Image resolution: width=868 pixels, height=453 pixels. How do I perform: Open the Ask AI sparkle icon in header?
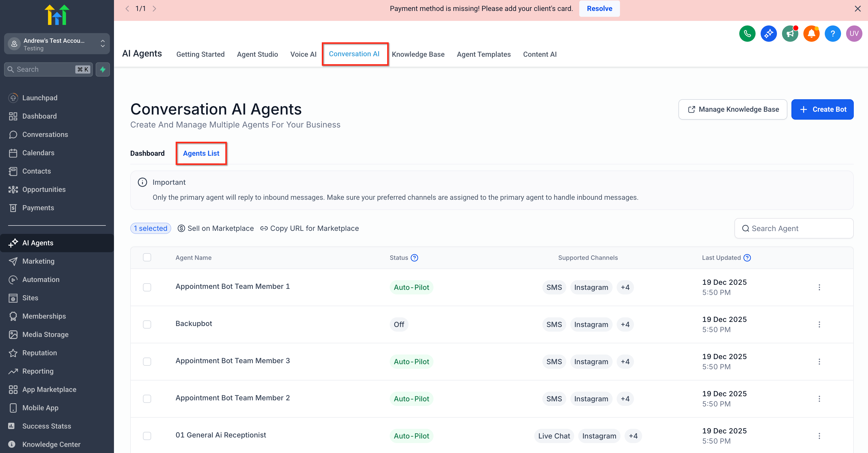(x=769, y=33)
